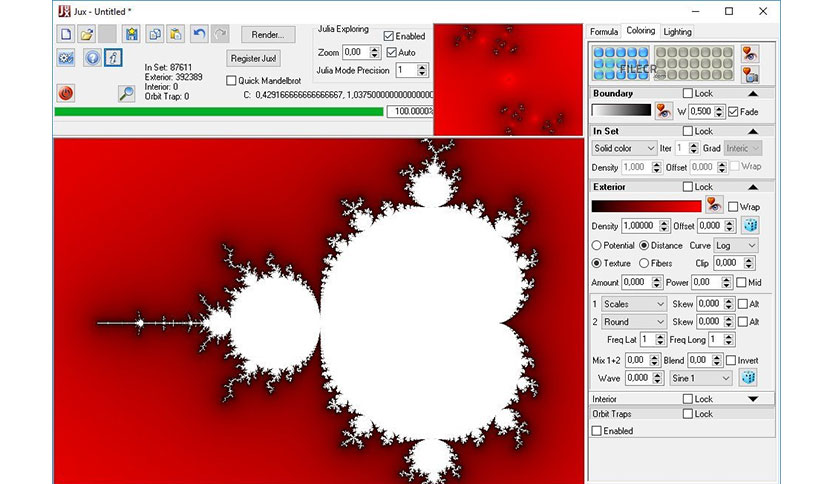Viewport: 836px width, 484px height.
Task: Open the grey coloring presets grid
Action: pos(694,63)
